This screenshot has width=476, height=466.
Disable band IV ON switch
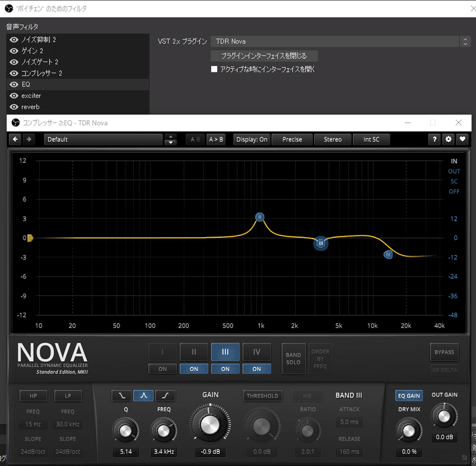coord(256,369)
